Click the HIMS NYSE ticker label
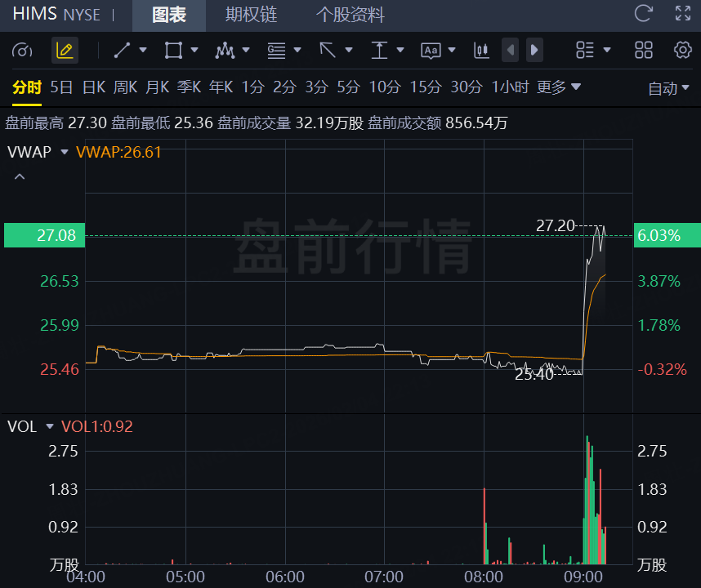The image size is (701, 588). (56, 15)
